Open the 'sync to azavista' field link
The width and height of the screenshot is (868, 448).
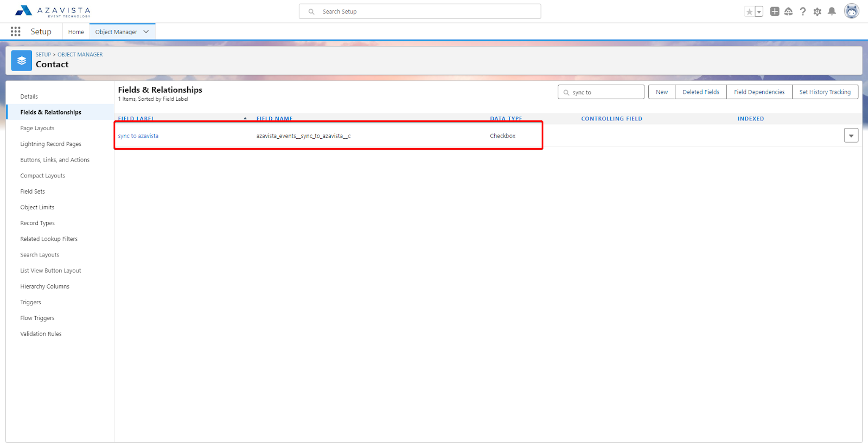[x=138, y=136]
